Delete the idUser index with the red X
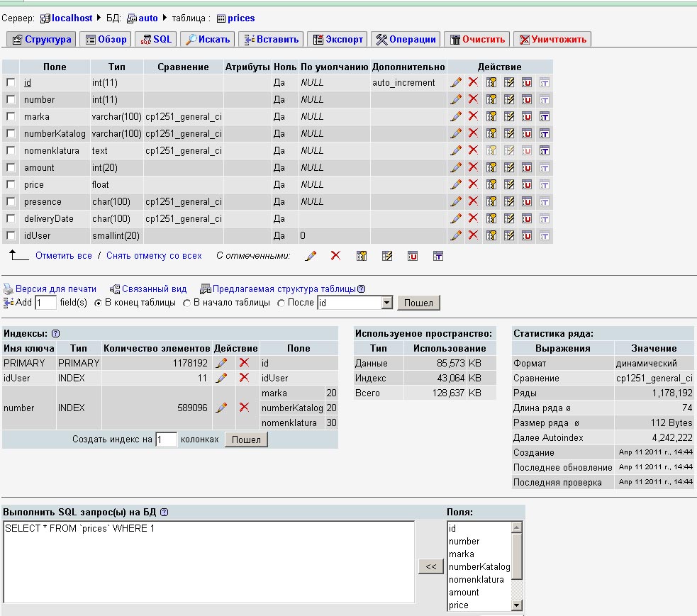Screen dimensions: 697x616 tap(244, 378)
